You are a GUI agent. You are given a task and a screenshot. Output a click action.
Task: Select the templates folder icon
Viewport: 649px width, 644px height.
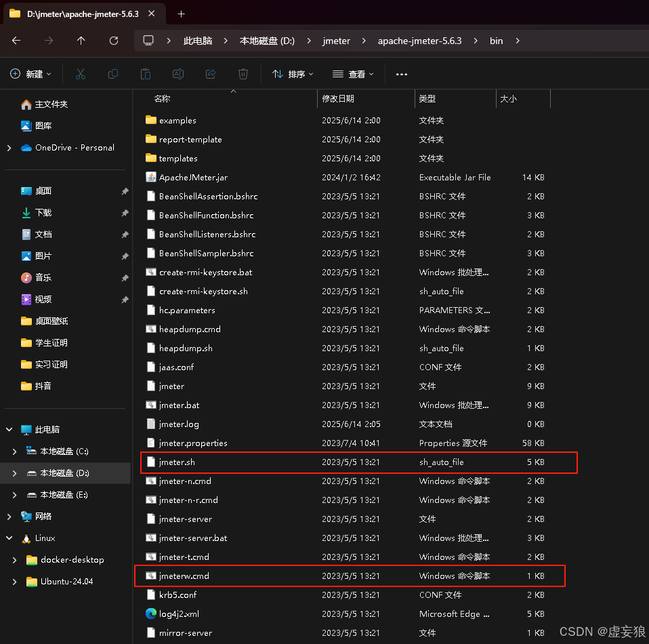tap(151, 158)
